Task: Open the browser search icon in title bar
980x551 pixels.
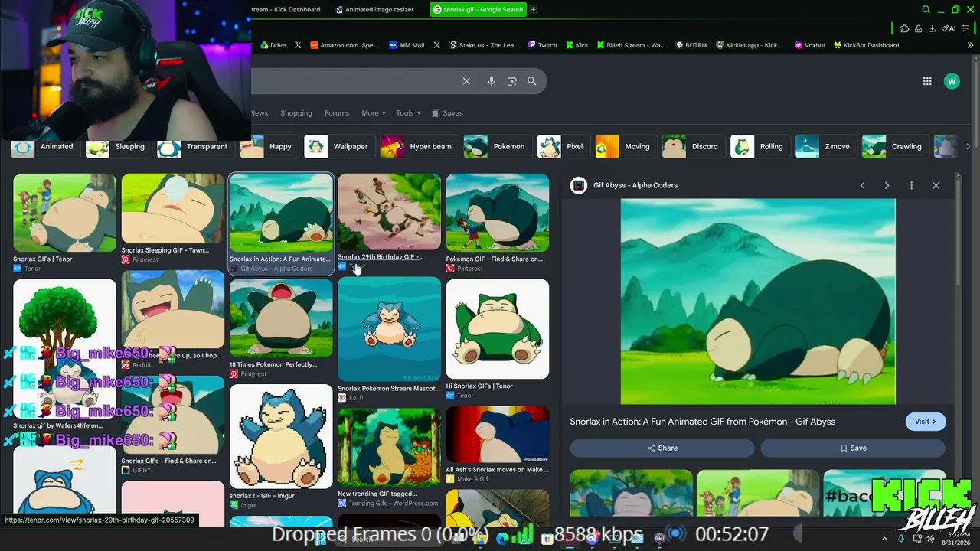Action: click(926, 10)
